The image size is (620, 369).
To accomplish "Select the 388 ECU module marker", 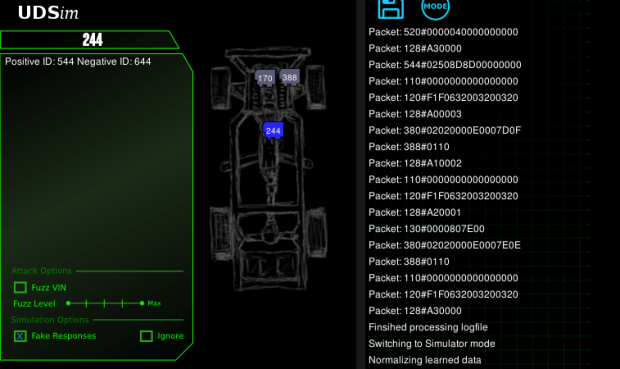I will [289, 78].
